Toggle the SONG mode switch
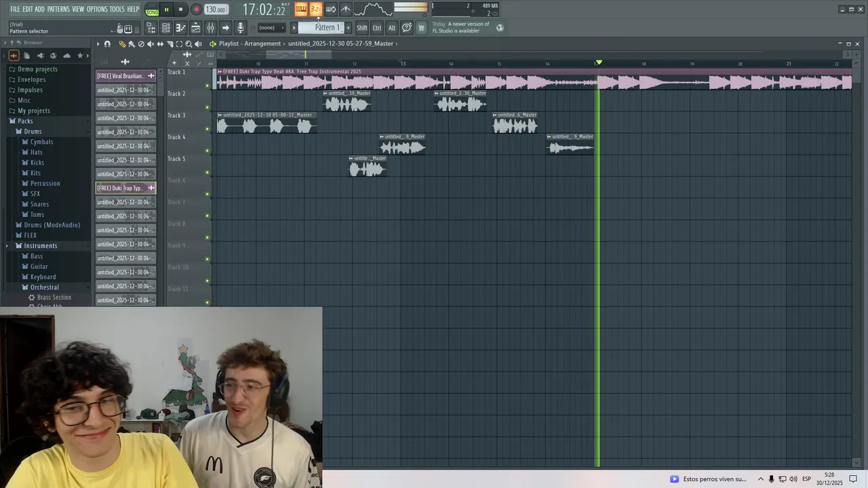 coord(152,12)
